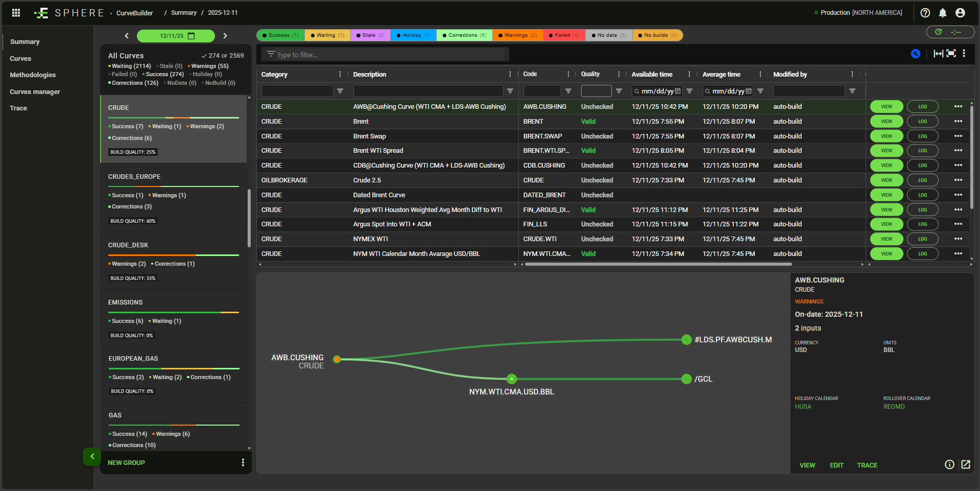Toggle the Warnings status filter chip

coord(517,35)
